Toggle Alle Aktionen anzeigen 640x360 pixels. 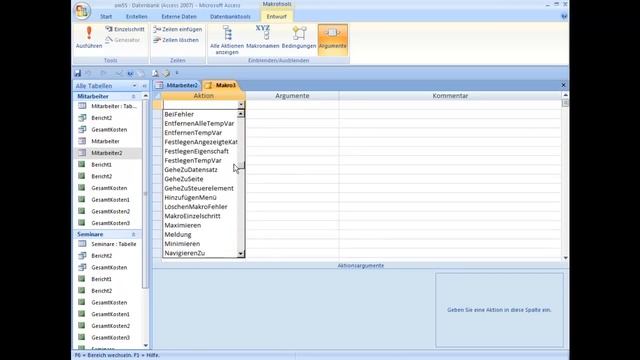point(227,40)
